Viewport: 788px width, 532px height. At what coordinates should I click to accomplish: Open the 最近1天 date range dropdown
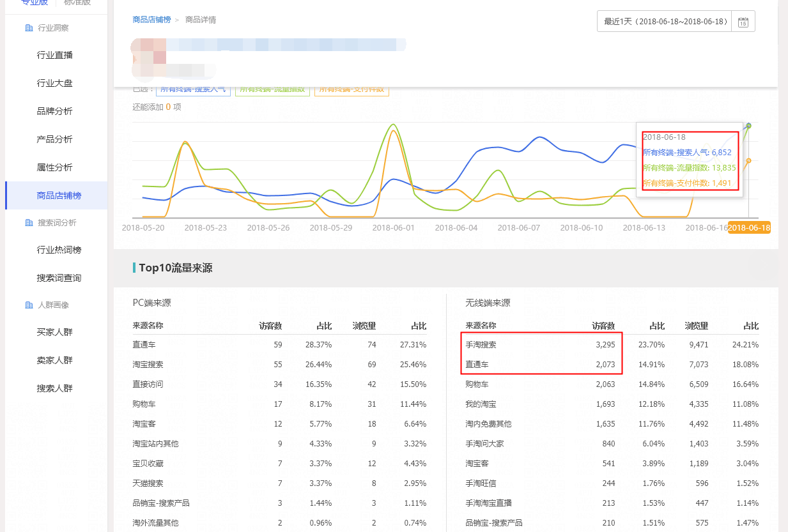pos(665,22)
